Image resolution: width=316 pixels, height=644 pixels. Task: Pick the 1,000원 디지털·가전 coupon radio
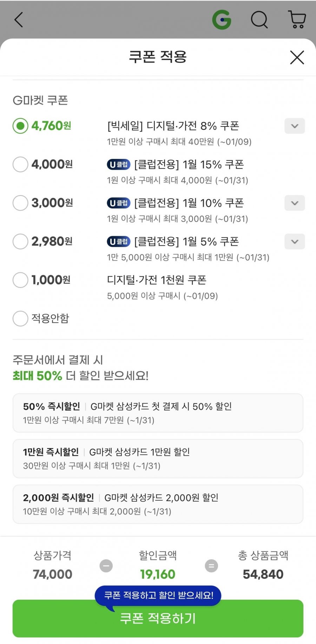[x=20, y=280]
